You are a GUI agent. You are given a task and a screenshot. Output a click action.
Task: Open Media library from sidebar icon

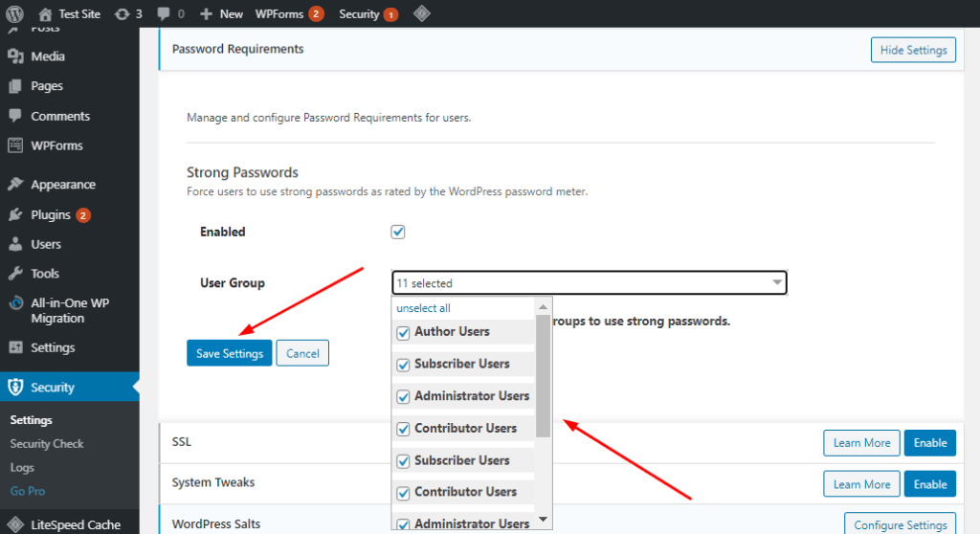click(x=15, y=56)
